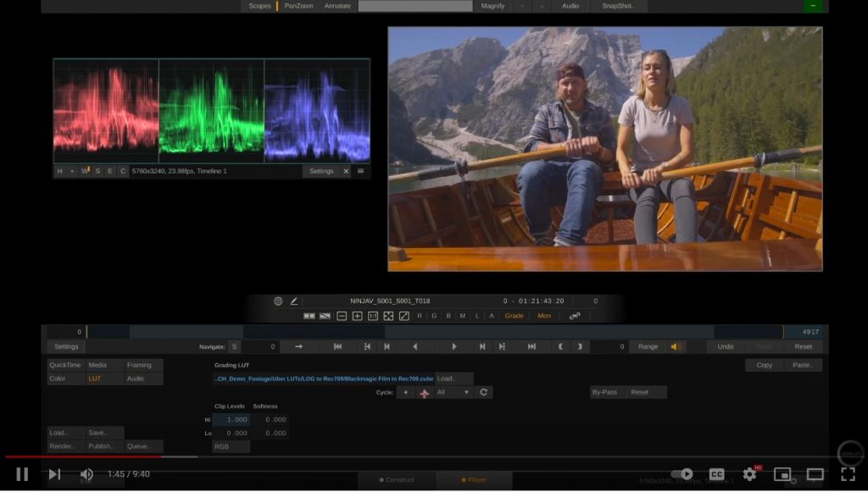This screenshot has height=492, width=868.
Task: Toggle the L luminance view
Action: pos(477,316)
